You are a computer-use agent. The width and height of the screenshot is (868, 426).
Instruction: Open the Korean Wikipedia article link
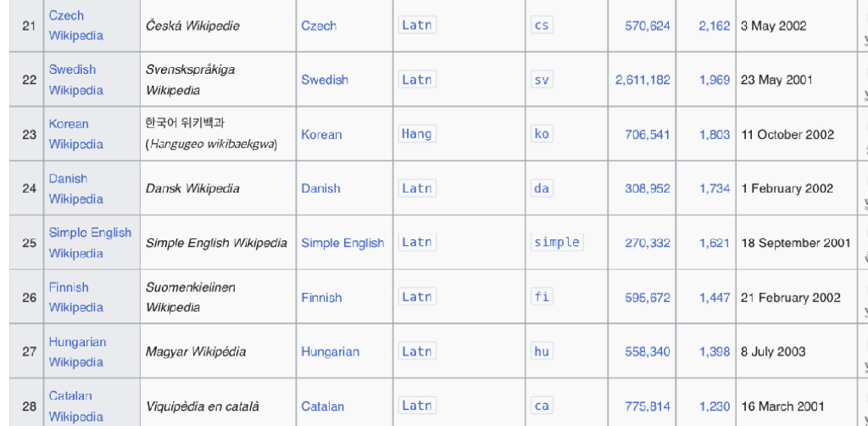click(69, 124)
